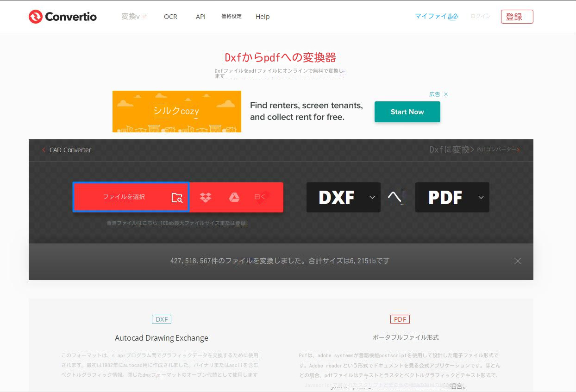Click the ポータブルファイル形式 heading
This screenshot has height=392, width=576.
[406, 337]
